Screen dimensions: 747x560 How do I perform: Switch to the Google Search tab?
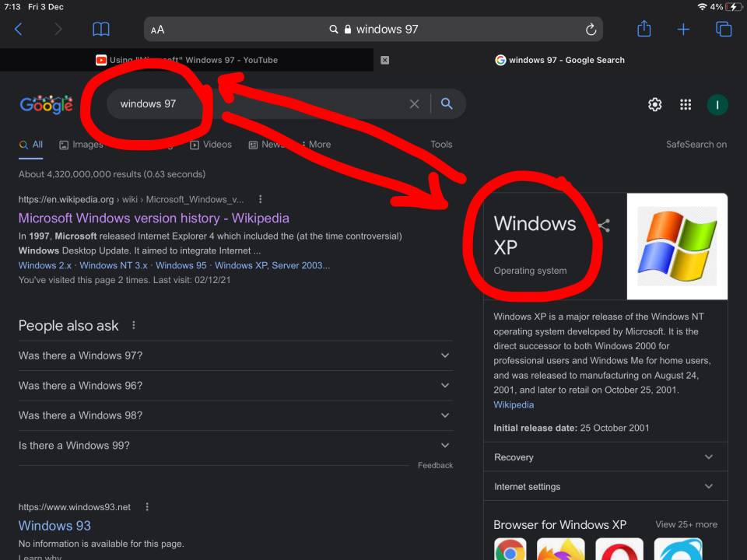[560, 60]
